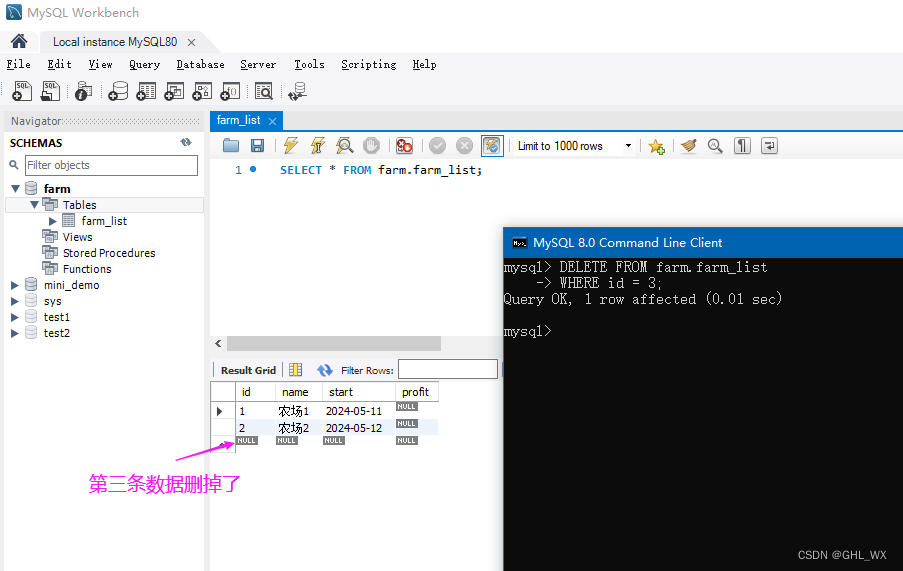Select Local instance MySQL80 tab
Viewport: 903px width, 571px height.
tap(115, 42)
